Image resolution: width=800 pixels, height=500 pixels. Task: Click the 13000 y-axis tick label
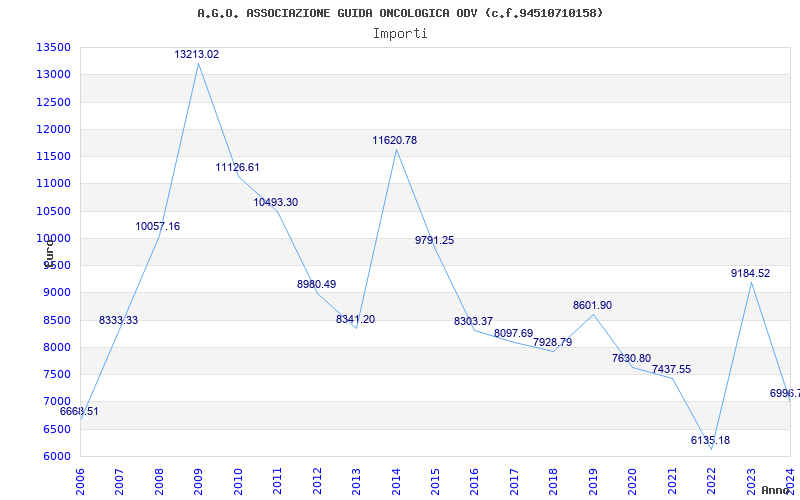[x=54, y=74]
